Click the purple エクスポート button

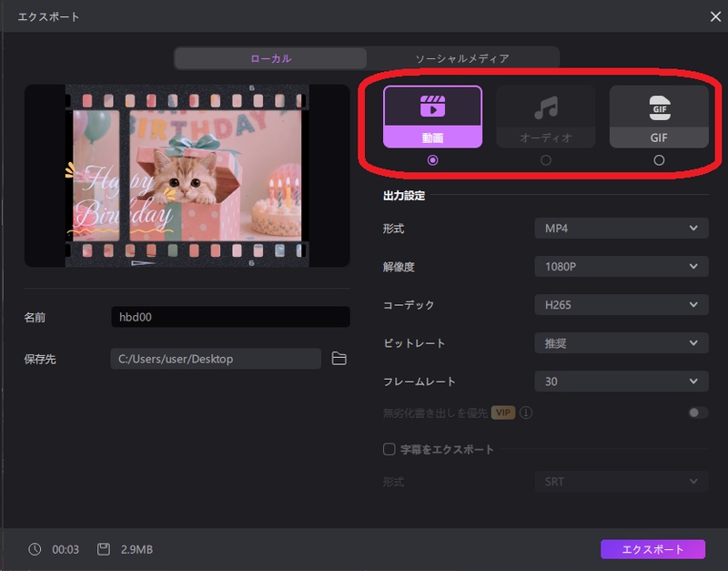click(652, 549)
